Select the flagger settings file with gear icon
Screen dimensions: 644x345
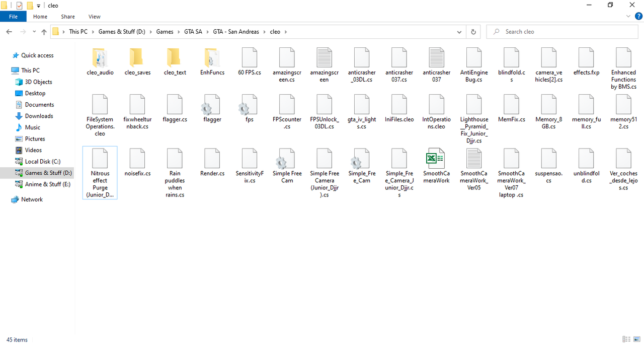[212, 108]
